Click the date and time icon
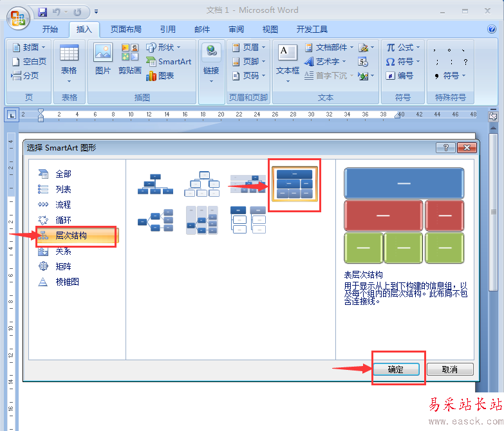 363,61
